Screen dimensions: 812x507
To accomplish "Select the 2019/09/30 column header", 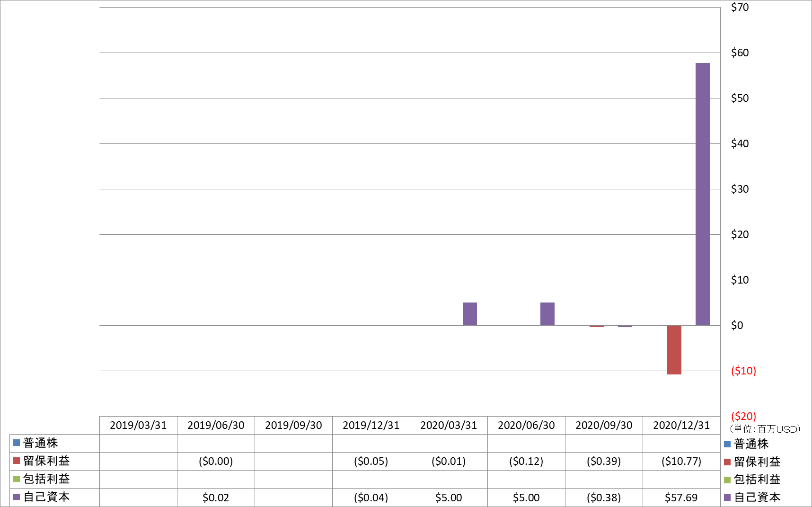I will (293, 425).
